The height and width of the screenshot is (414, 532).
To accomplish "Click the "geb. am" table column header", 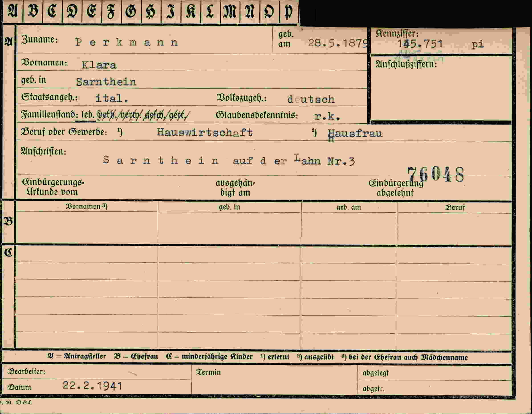I will point(349,207).
